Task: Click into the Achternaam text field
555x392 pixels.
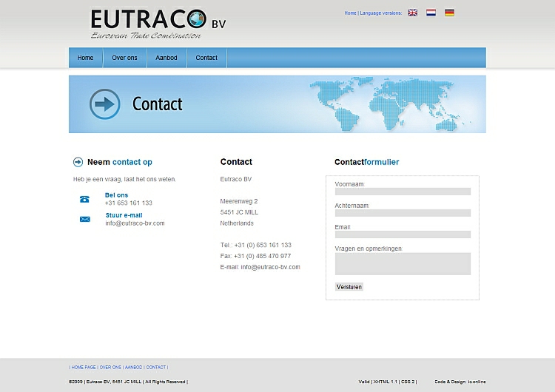Action: pos(403,213)
